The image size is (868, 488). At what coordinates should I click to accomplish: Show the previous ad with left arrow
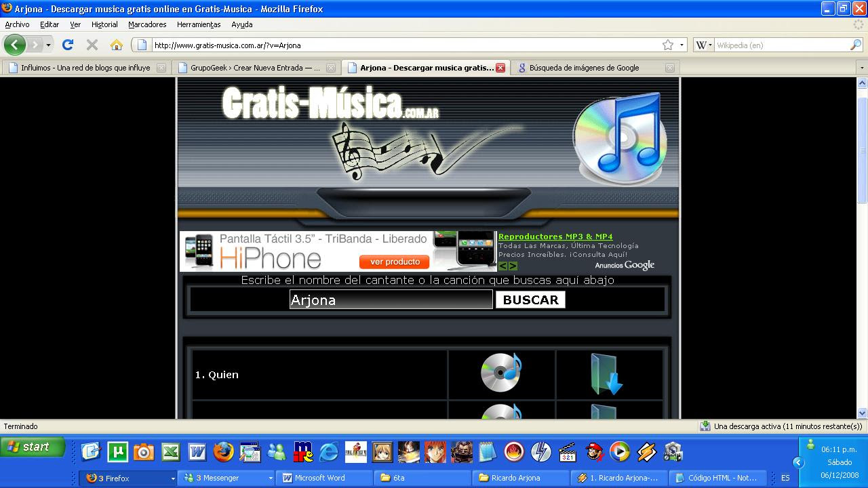coord(503,266)
